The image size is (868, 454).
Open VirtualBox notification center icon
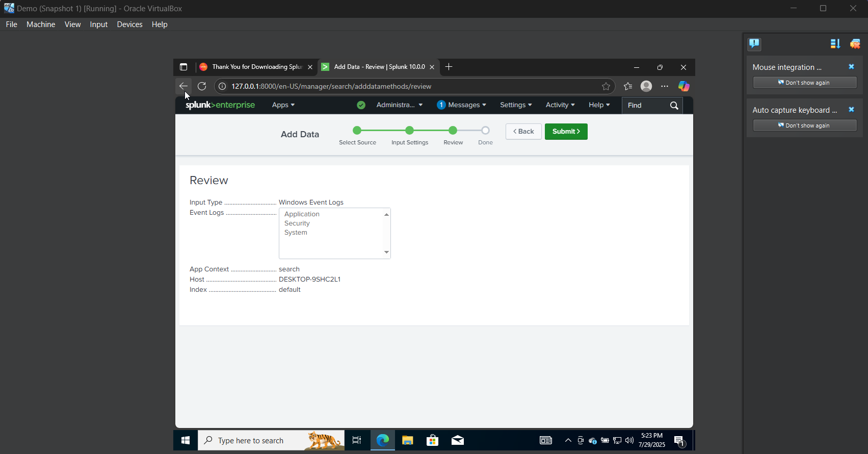(754, 44)
